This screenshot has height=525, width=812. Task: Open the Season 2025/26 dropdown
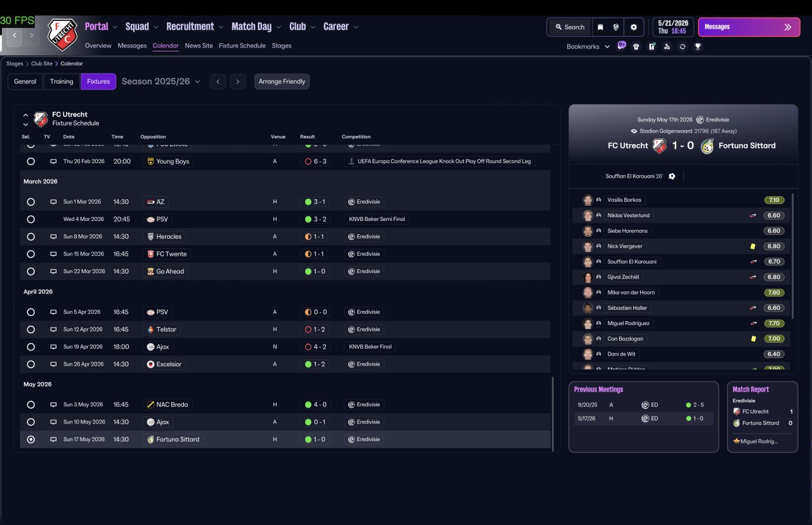click(x=160, y=81)
